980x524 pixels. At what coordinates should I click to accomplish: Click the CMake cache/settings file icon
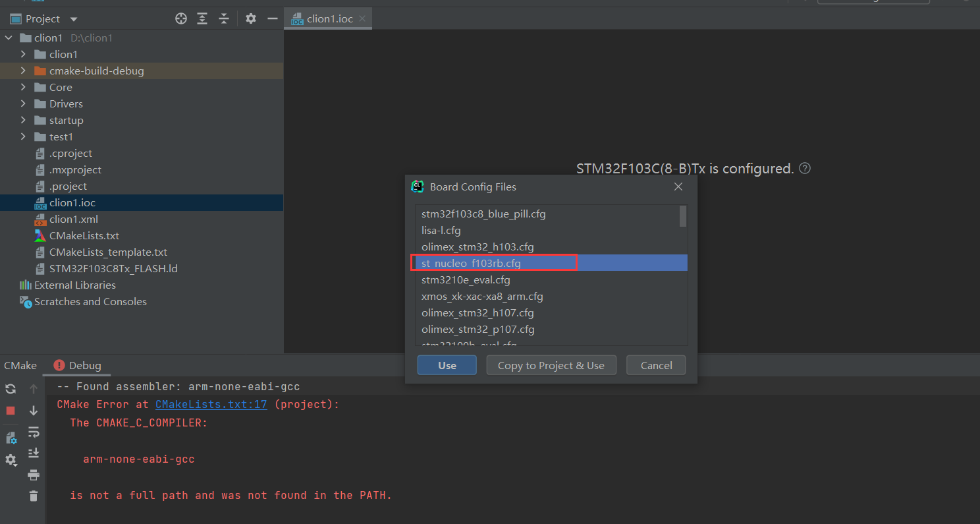[11, 438]
